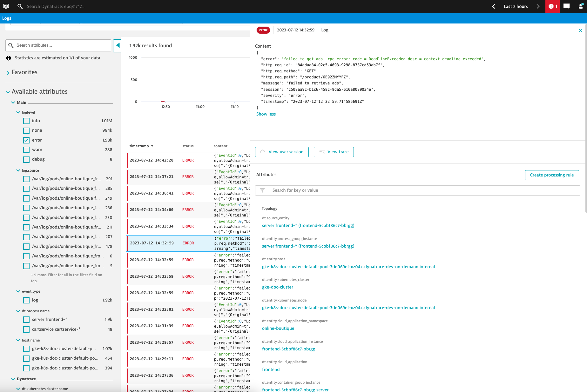Check the server frontend-* process checkbox
587x392 pixels.
click(26, 320)
